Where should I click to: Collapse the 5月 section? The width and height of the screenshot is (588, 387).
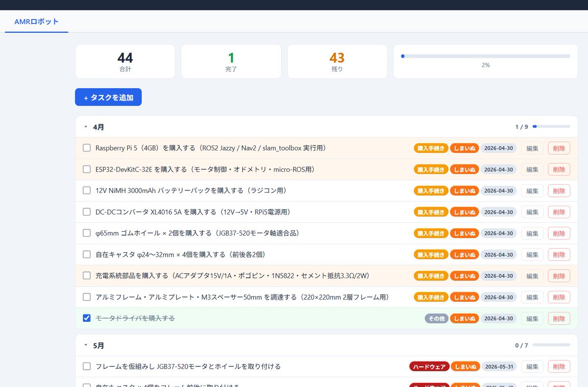[x=86, y=345]
